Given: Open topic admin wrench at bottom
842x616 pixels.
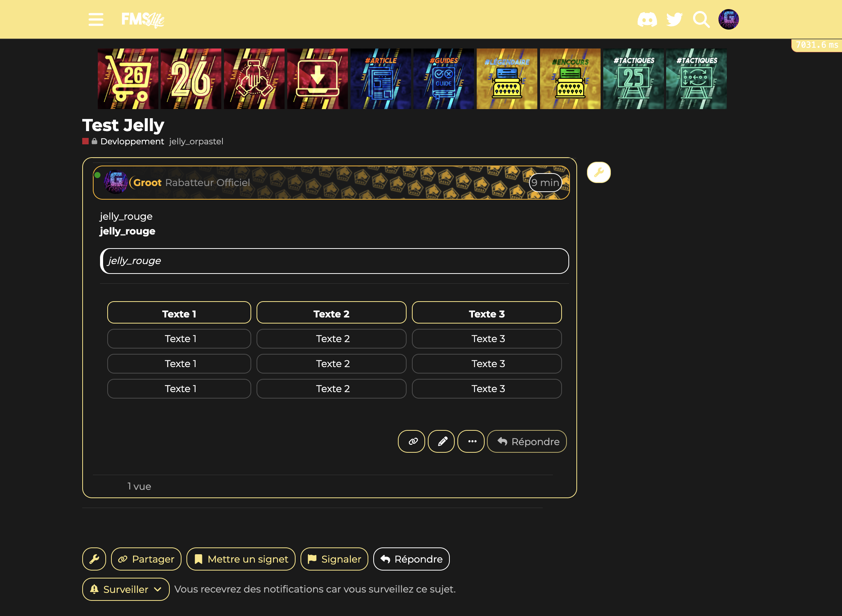Looking at the screenshot, I should click(x=94, y=559).
